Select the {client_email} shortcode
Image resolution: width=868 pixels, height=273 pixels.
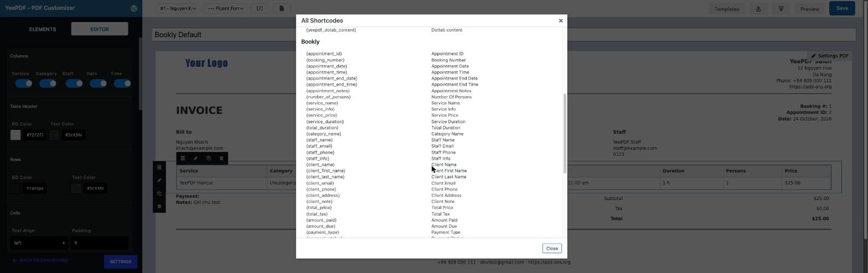pyautogui.click(x=320, y=183)
